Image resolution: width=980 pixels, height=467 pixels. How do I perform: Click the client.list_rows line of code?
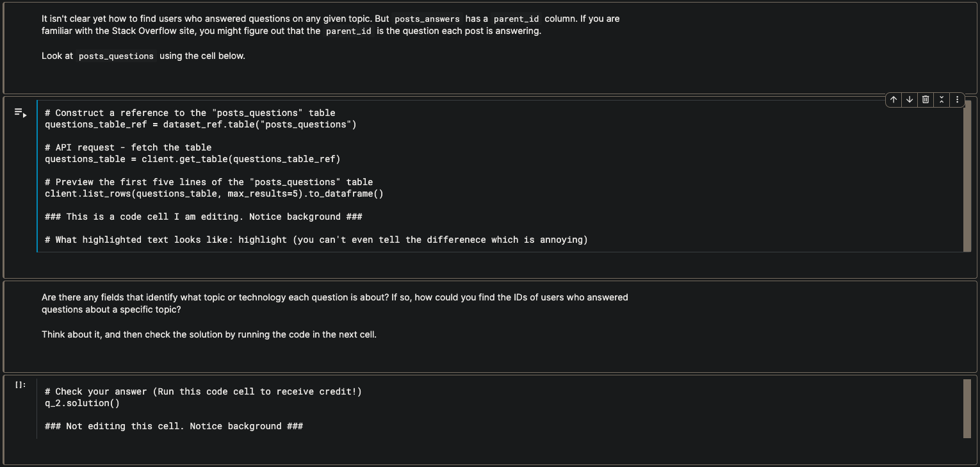(x=213, y=193)
